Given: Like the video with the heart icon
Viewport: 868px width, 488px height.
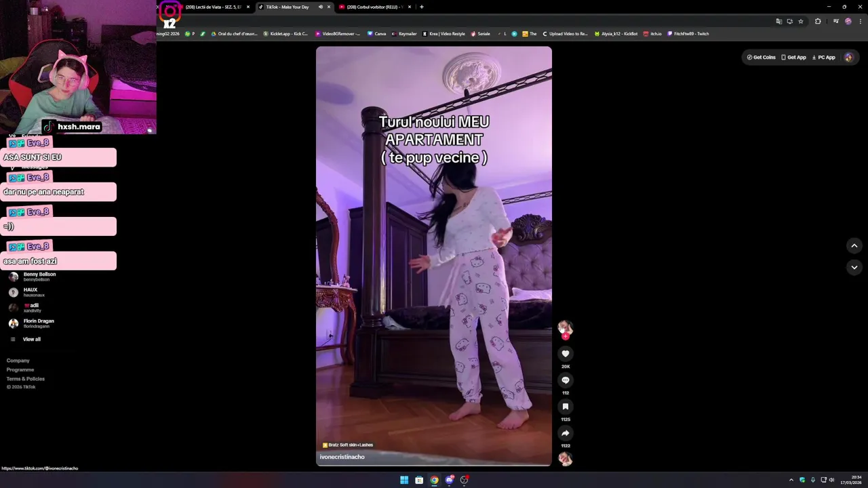Looking at the screenshot, I should coord(566,354).
